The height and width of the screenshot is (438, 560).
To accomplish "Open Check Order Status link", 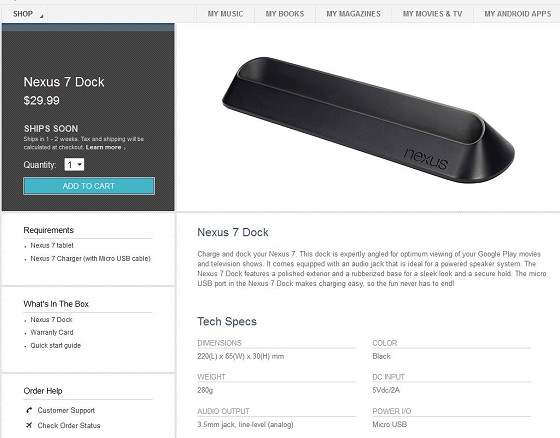I will pos(69,425).
